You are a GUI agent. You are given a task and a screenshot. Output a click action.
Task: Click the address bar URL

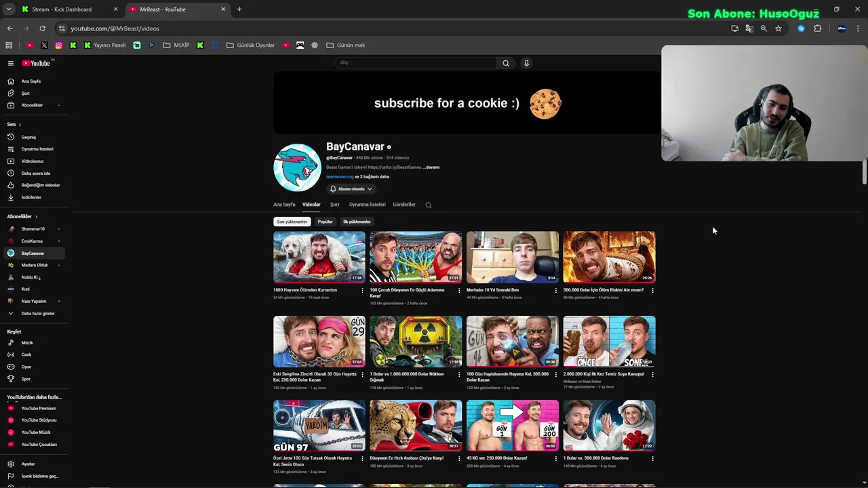click(115, 28)
